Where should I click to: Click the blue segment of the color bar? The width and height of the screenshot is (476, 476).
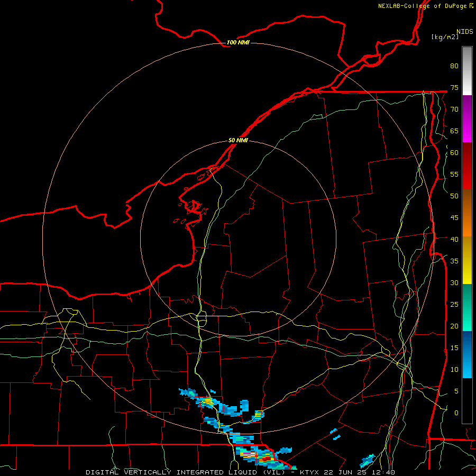point(467,354)
